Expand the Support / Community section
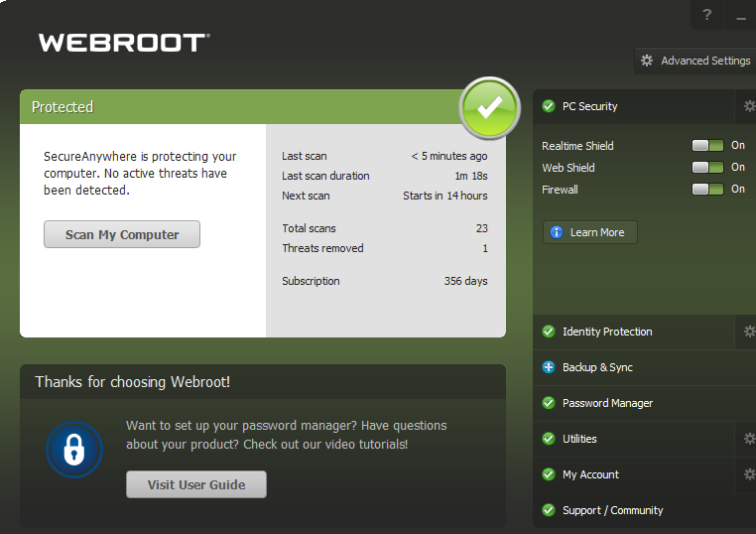 pyautogui.click(x=644, y=510)
